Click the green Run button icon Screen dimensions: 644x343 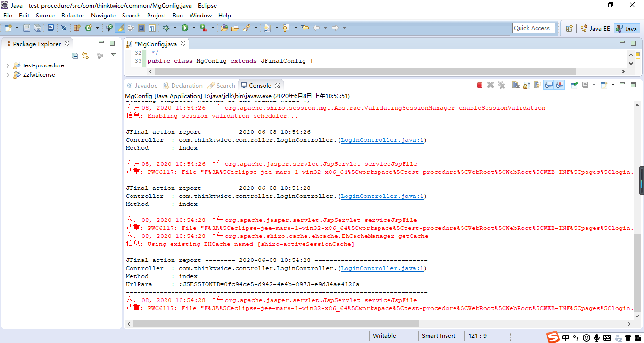tap(185, 28)
